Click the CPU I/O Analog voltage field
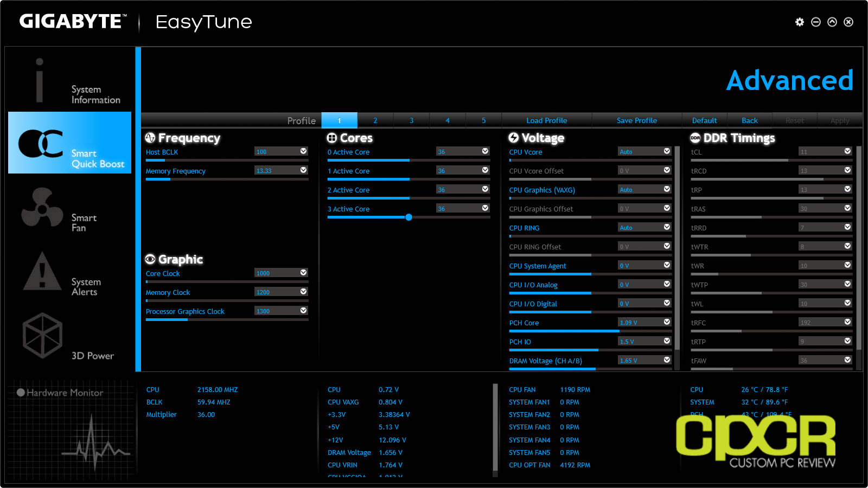The height and width of the screenshot is (488, 868). 644,284
